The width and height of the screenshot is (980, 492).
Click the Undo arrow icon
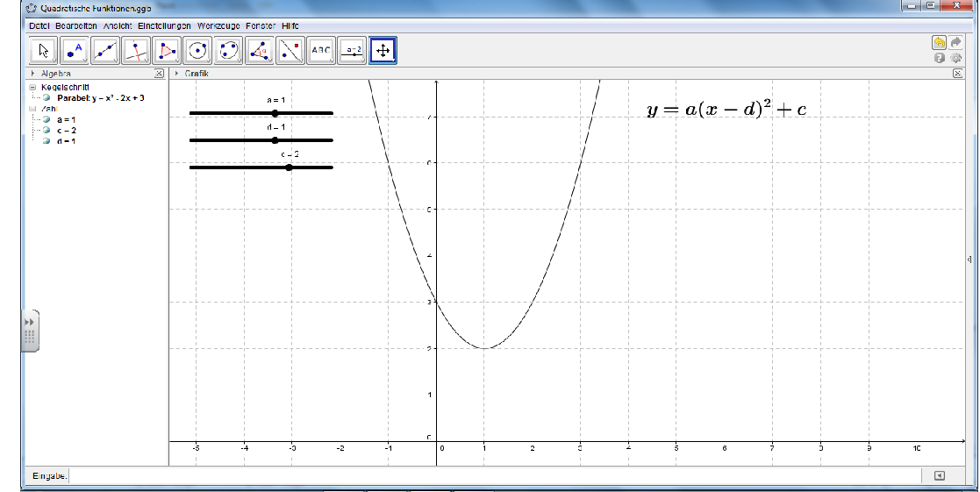(x=939, y=42)
